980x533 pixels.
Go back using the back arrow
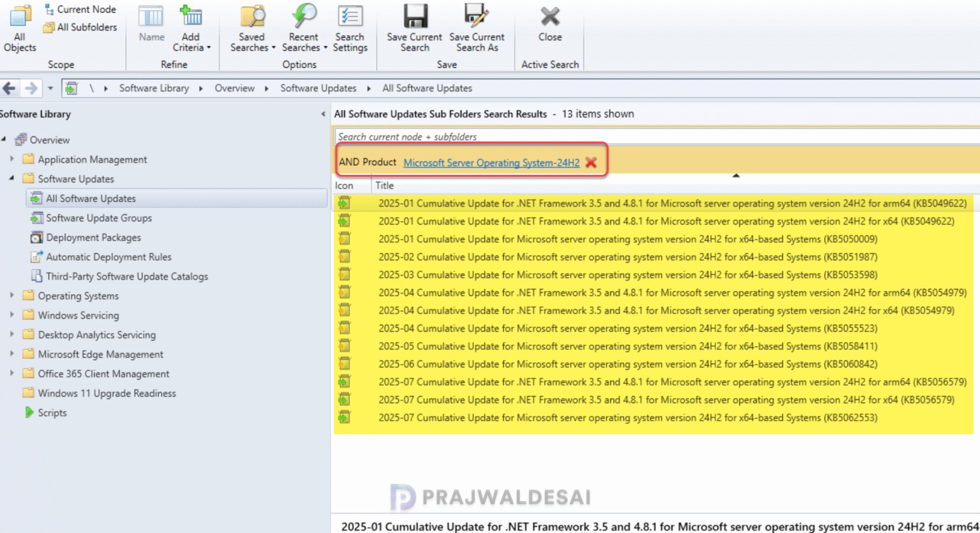click(x=10, y=88)
